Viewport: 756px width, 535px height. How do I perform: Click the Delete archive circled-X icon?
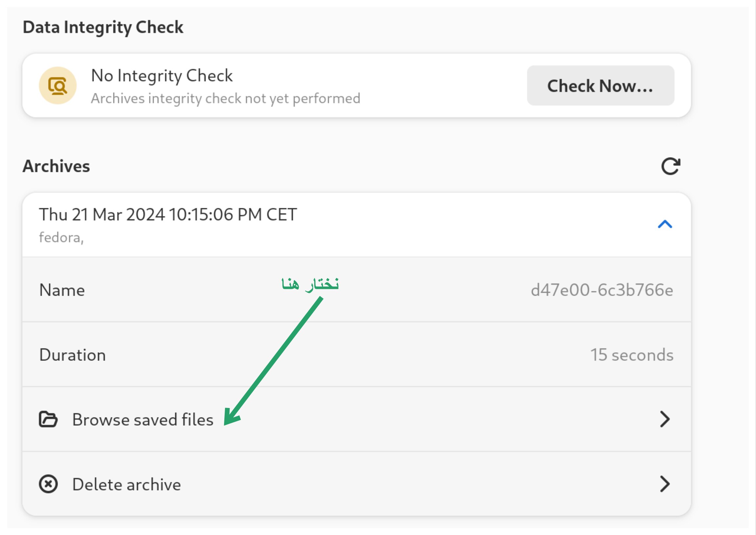[48, 484]
